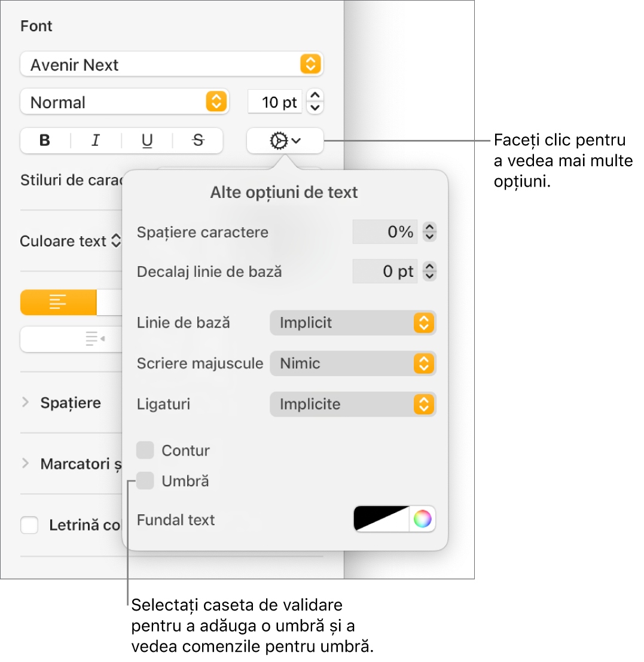Open the Avenir Next font dropdown

coord(172,65)
